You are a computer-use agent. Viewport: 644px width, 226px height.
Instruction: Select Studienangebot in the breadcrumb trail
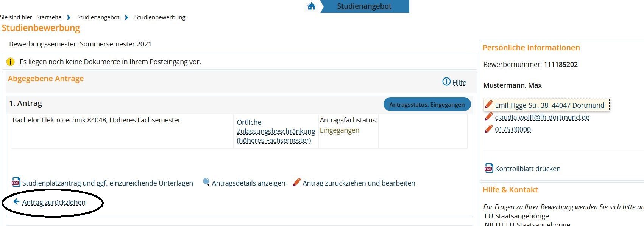coord(98,17)
